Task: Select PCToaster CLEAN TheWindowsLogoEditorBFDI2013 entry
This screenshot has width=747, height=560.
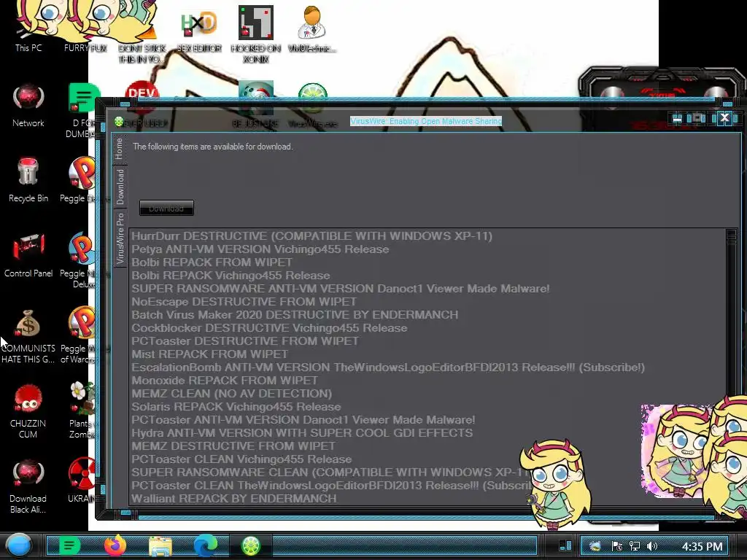Action: tap(331, 485)
